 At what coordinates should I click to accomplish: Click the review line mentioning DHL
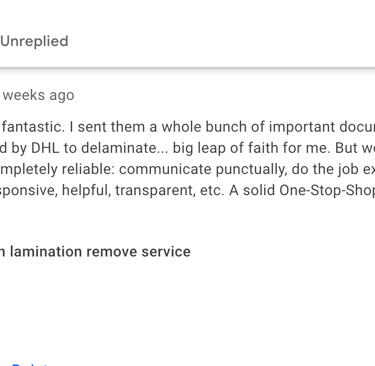pyautogui.click(x=187, y=148)
